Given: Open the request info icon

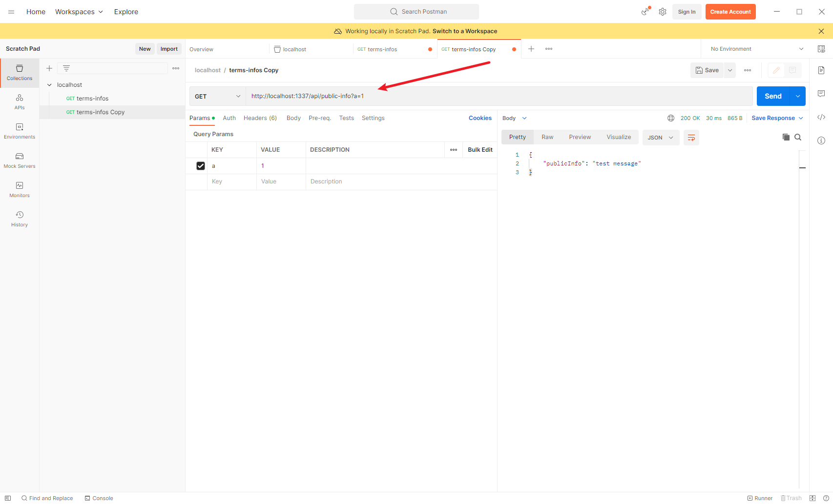Looking at the screenshot, I should pos(821,141).
